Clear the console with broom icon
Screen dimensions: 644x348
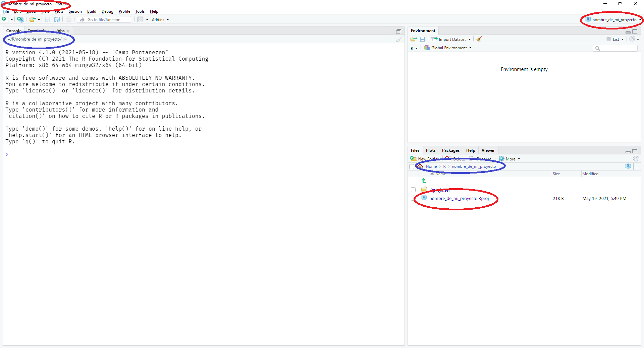pyautogui.click(x=398, y=39)
